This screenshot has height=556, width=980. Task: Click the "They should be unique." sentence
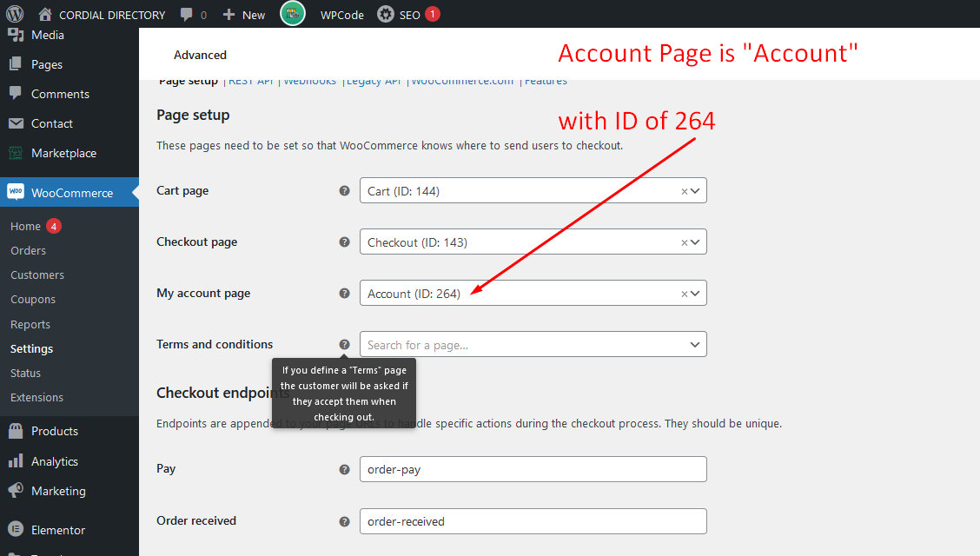pyautogui.click(x=723, y=424)
